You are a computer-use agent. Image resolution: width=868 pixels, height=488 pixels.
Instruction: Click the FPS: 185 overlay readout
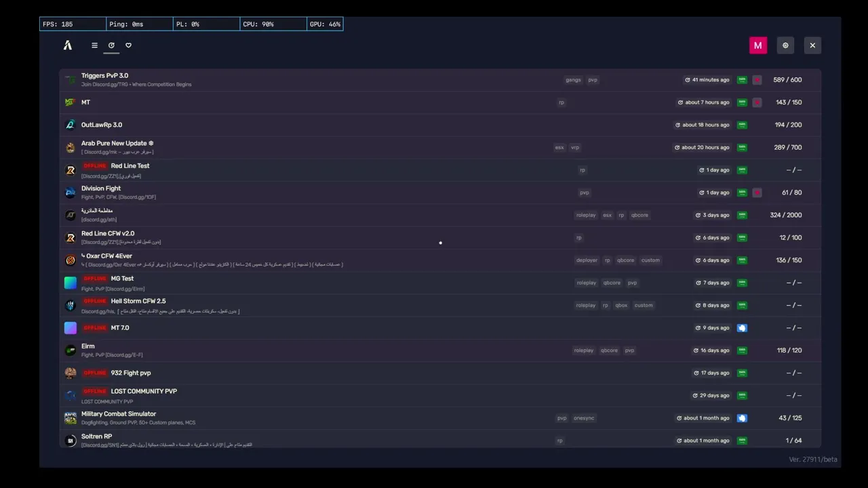pyautogui.click(x=73, y=24)
